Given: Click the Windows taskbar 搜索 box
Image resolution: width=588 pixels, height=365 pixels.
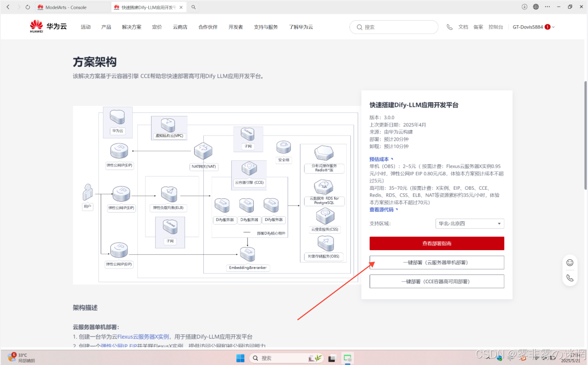Looking at the screenshot, I should click(287, 358).
